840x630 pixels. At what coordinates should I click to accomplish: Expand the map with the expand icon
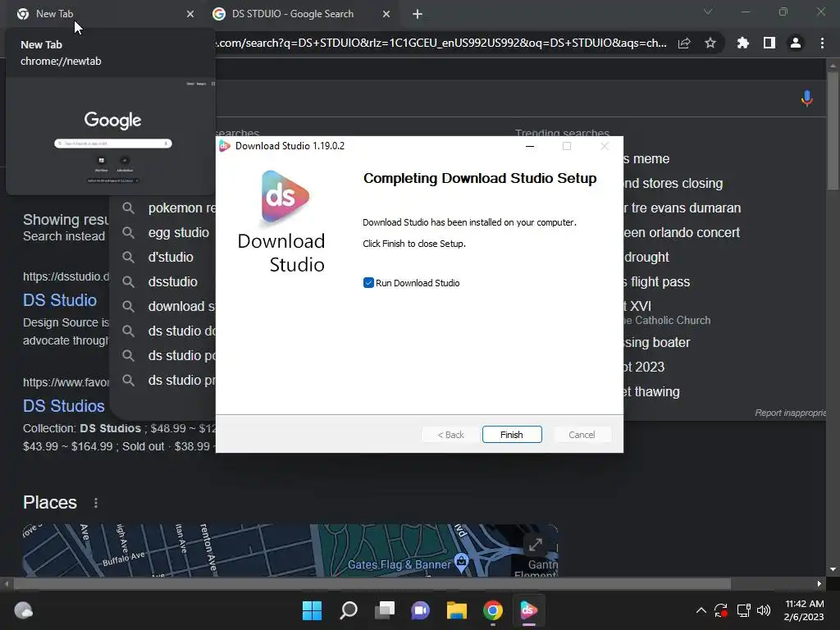[x=535, y=545]
